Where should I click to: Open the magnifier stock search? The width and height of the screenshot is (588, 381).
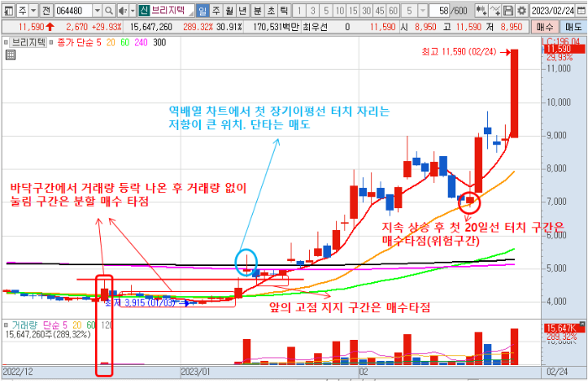point(108,10)
